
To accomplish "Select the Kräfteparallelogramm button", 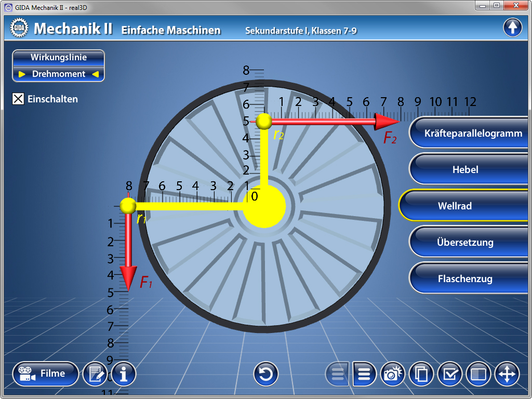I will tap(473, 133).
